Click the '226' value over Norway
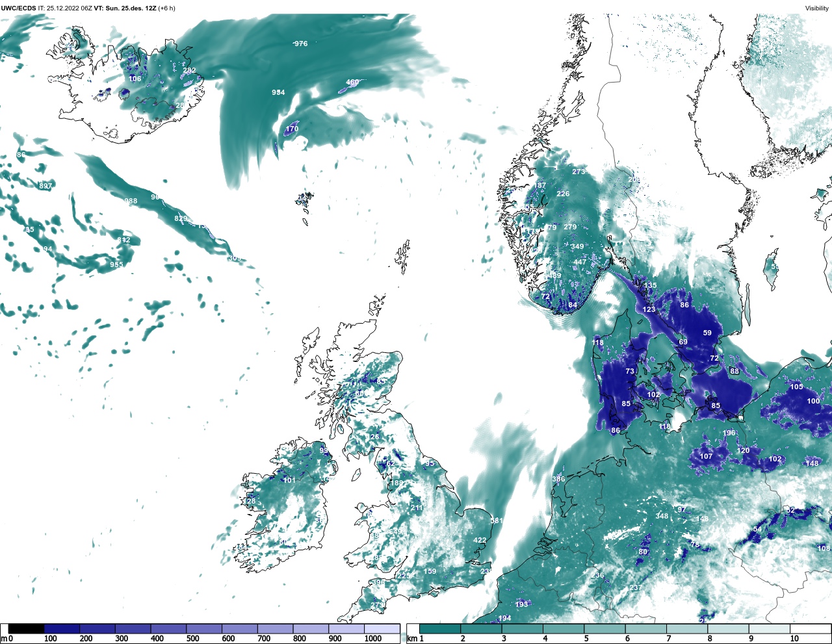This screenshot has width=832, height=644. pos(563,194)
